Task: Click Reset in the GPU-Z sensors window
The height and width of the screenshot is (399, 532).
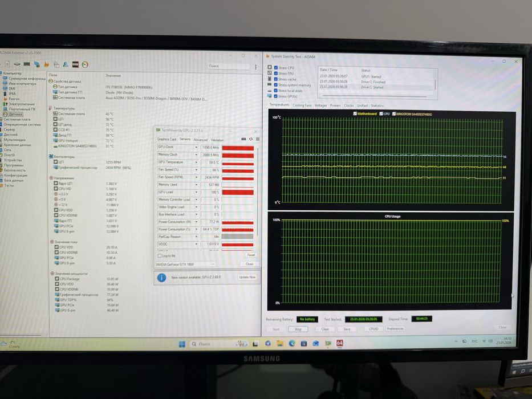Action: click(251, 255)
